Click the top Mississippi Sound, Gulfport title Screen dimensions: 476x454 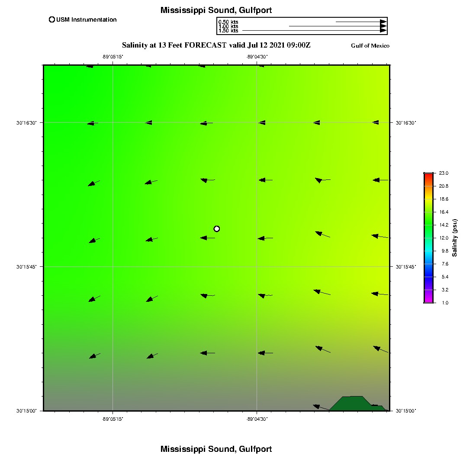tap(216, 10)
